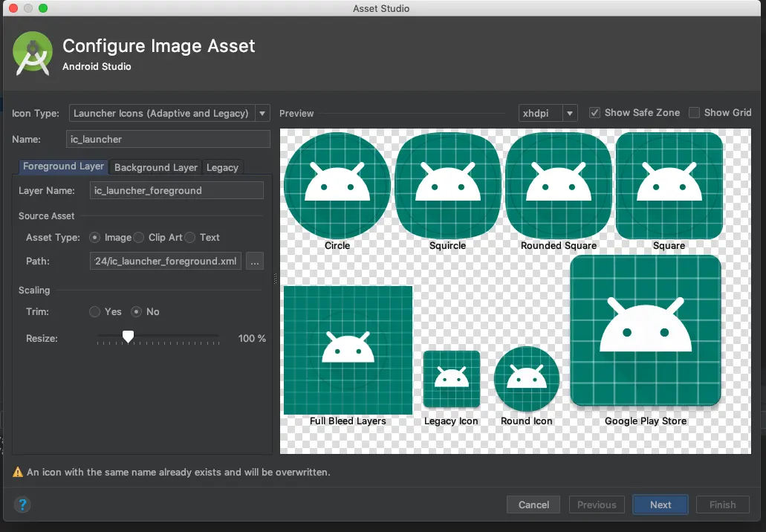Toggle the Show Safe Zone checkbox
The height and width of the screenshot is (532, 766).
point(594,113)
